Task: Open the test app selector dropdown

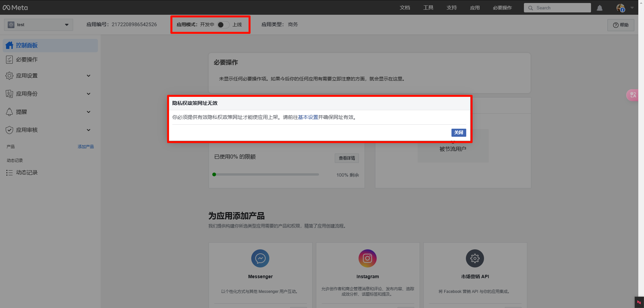Action: [39, 24]
